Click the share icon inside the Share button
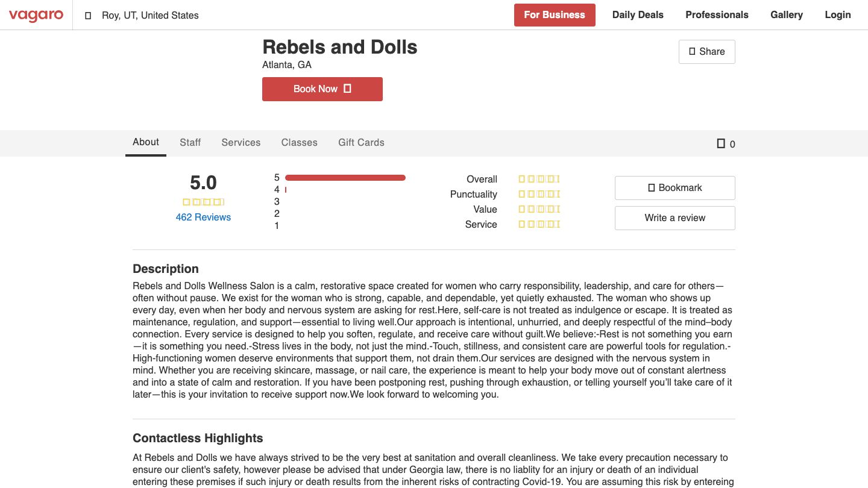The height and width of the screenshot is (488, 868). (691, 52)
